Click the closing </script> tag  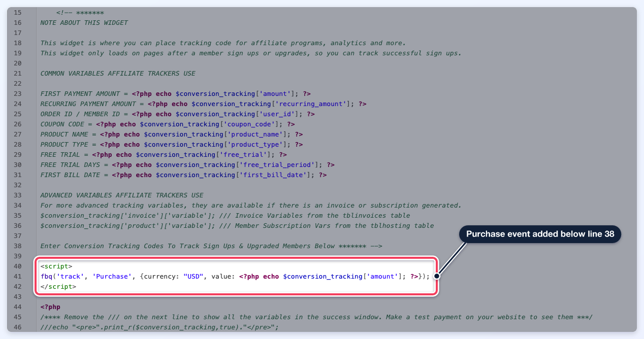pyautogui.click(x=58, y=287)
